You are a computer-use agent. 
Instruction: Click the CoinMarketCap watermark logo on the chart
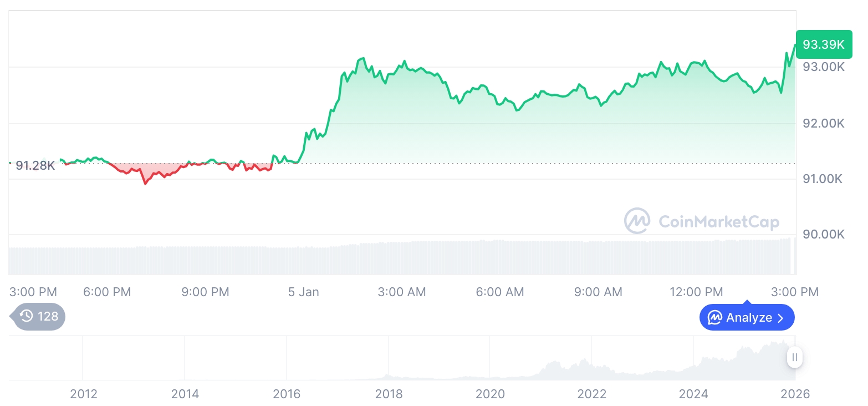point(637,221)
